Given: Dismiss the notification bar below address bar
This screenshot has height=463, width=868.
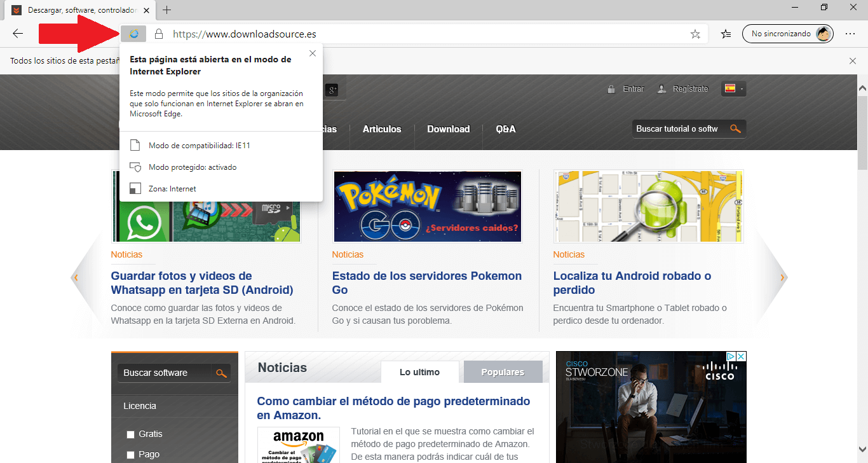Looking at the screenshot, I should 853,61.
